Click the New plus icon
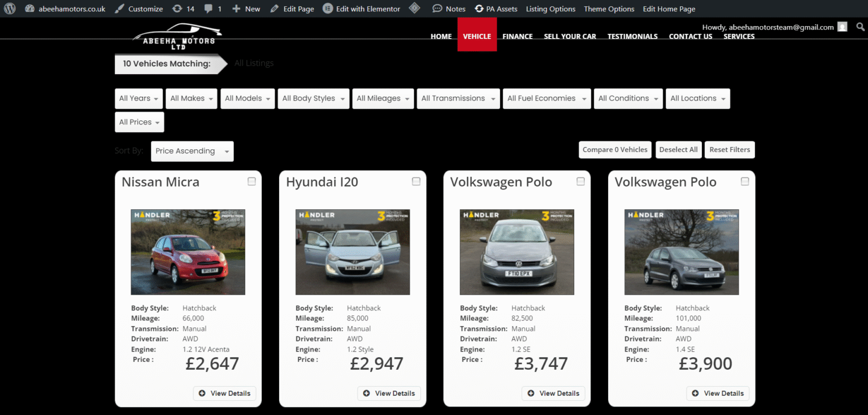This screenshot has width=868, height=415. pyautogui.click(x=236, y=8)
